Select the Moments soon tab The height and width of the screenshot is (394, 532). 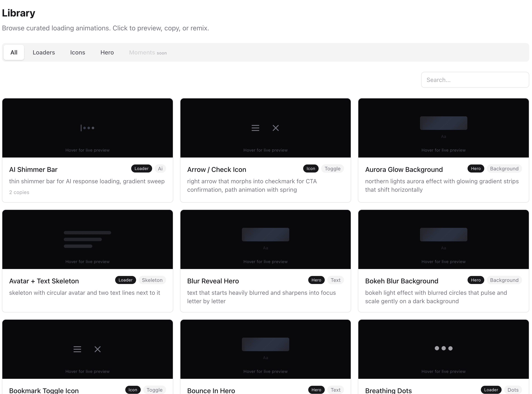[148, 52]
